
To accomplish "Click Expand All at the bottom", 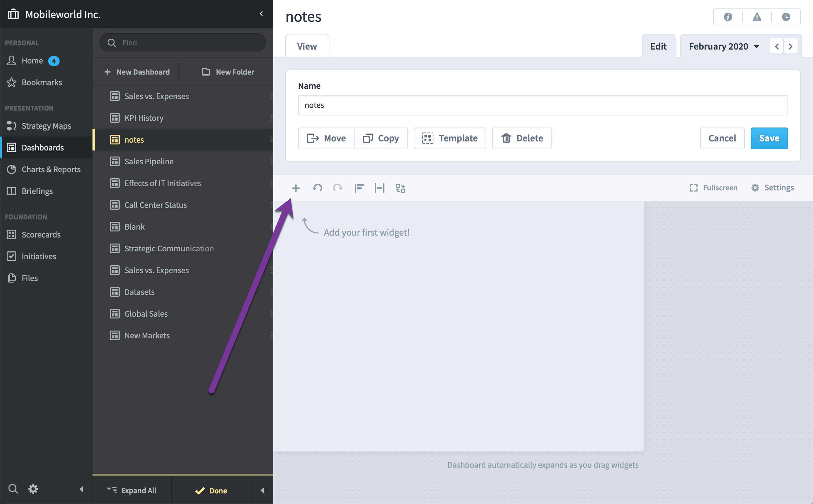I will (x=132, y=490).
